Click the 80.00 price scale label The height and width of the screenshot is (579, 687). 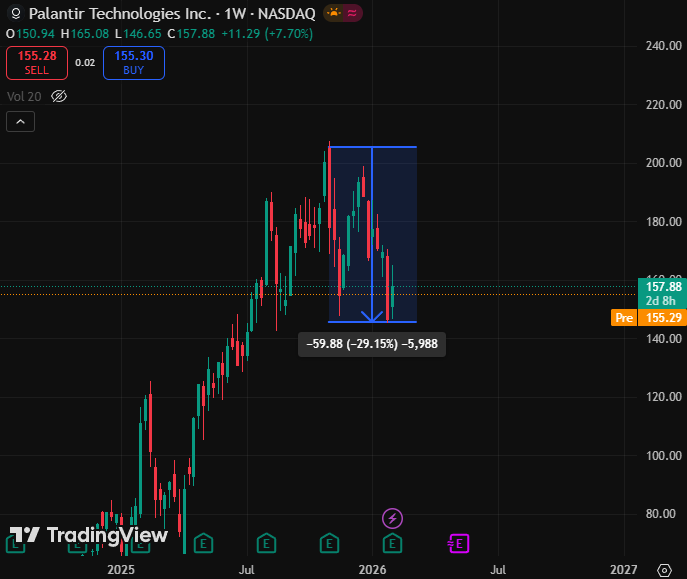coord(660,514)
